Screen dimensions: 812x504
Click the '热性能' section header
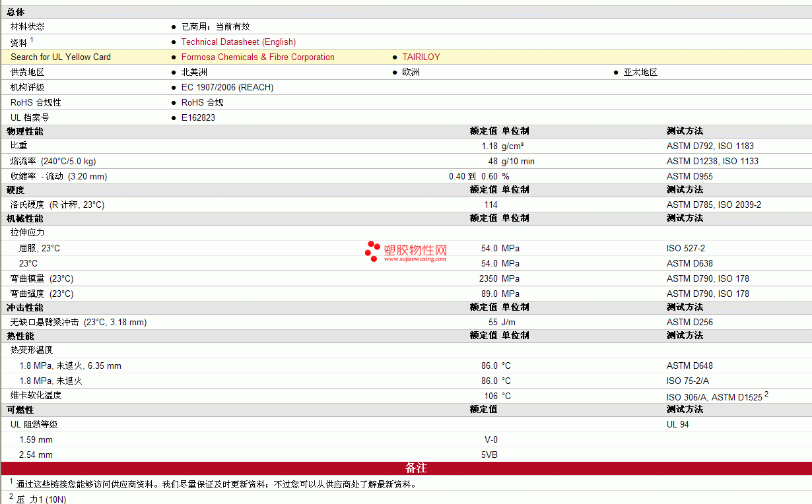tap(20, 336)
